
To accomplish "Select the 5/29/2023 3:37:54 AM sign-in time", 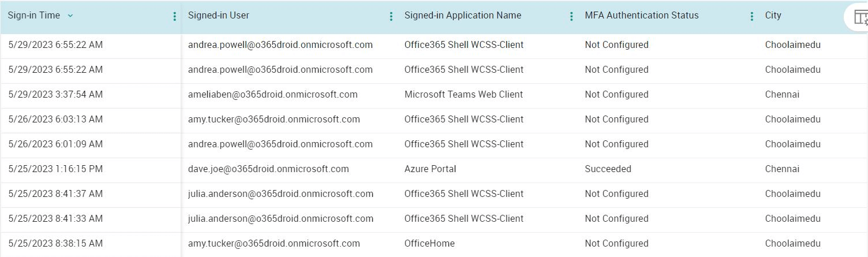I will pos(55,95).
